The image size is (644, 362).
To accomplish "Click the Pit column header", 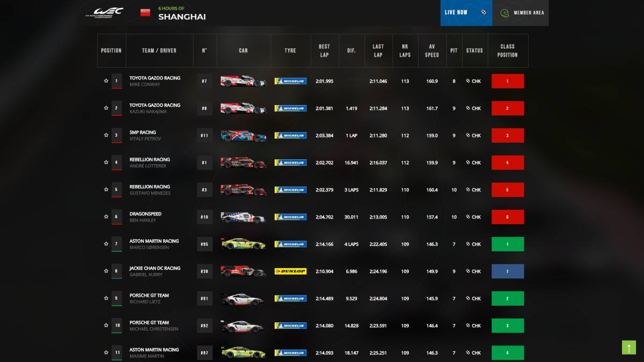I will pyautogui.click(x=454, y=50).
